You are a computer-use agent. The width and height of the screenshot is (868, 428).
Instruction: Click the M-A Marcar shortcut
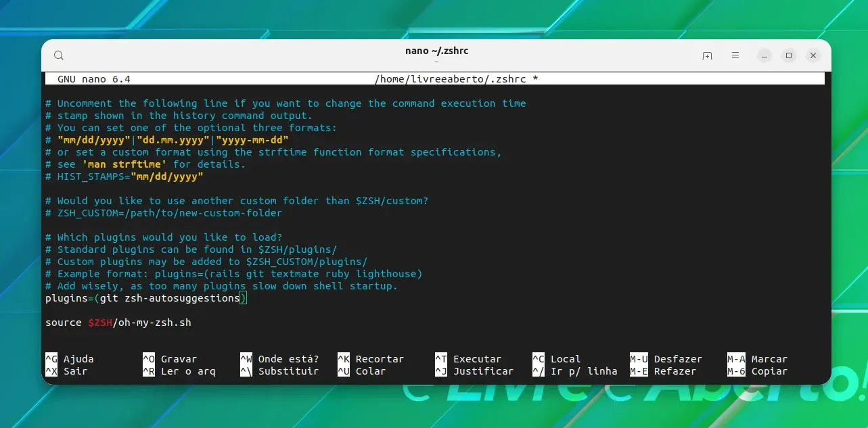point(758,359)
